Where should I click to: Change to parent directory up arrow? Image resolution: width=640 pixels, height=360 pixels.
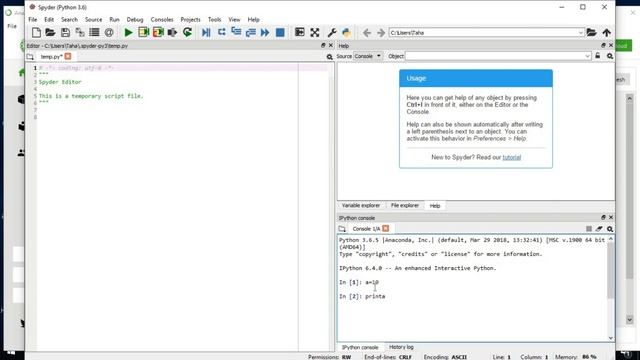[607, 32]
